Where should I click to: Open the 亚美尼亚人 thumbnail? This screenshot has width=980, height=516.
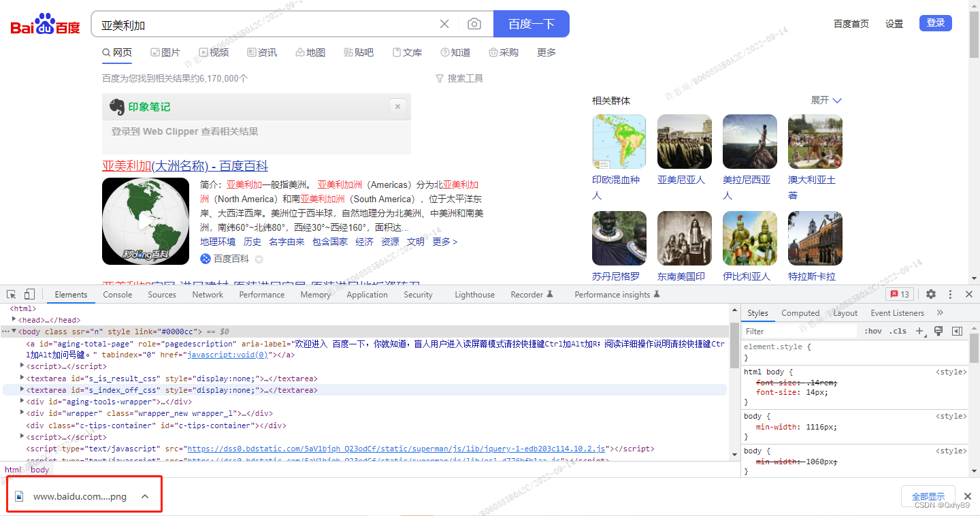[685, 142]
